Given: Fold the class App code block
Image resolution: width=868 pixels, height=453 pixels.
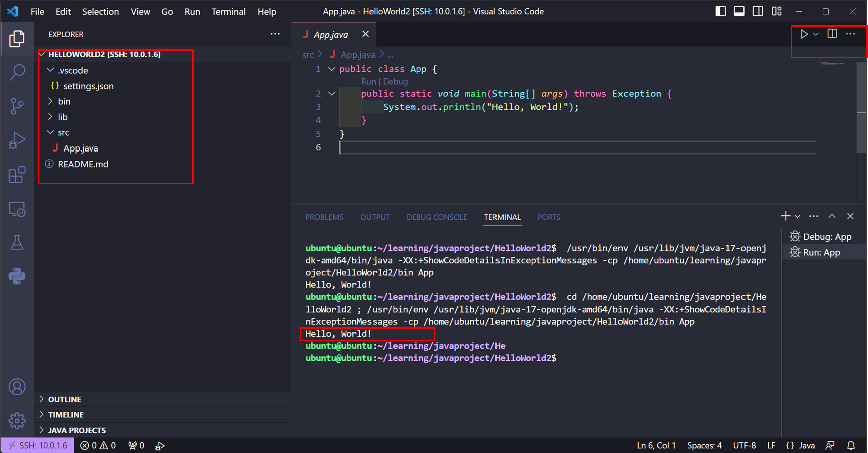Looking at the screenshot, I should pos(332,69).
